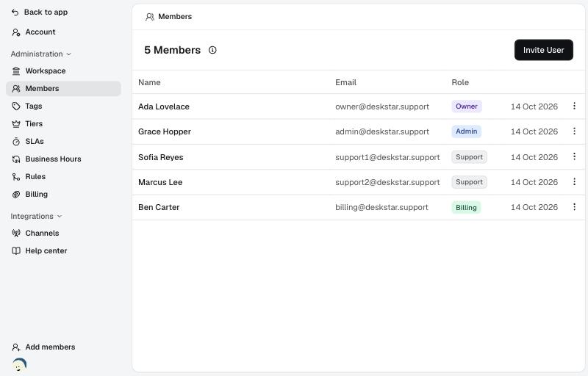Click the Business Hours clock icon
Image resolution: width=588 pixels, height=376 pixels.
pyautogui.click(x=15, y=159)
